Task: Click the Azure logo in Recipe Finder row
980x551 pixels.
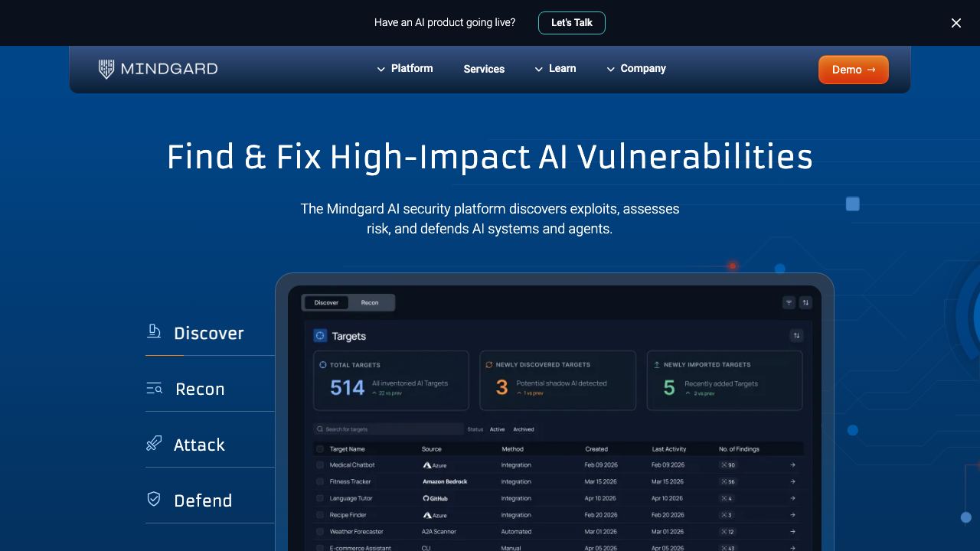Action: click(x=434, y=515)
